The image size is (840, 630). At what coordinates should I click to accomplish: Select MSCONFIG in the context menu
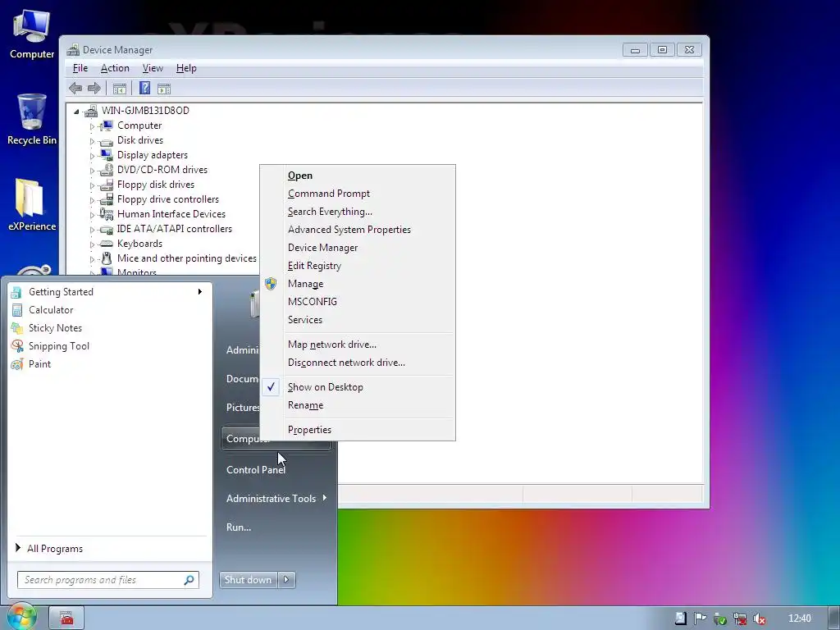[313, 302]
